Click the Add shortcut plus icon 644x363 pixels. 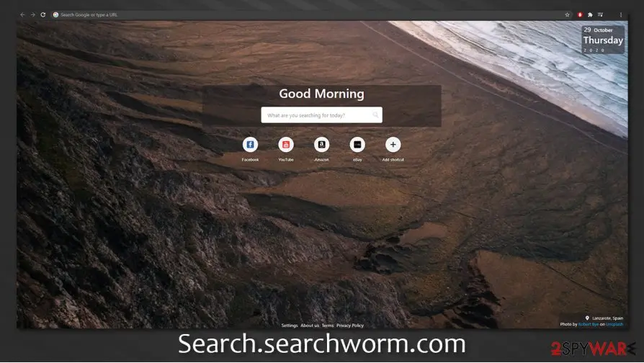point(393,145)
